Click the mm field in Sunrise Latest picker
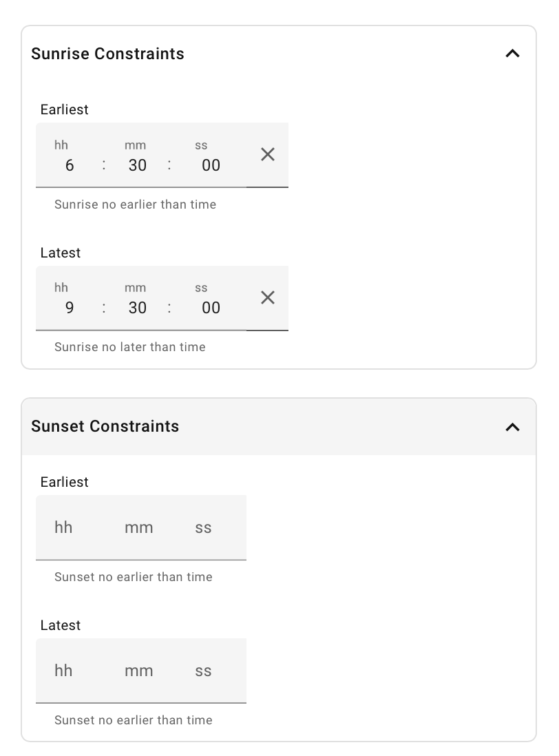The width and height of the screenshot is (559, 756). point(136,307)
